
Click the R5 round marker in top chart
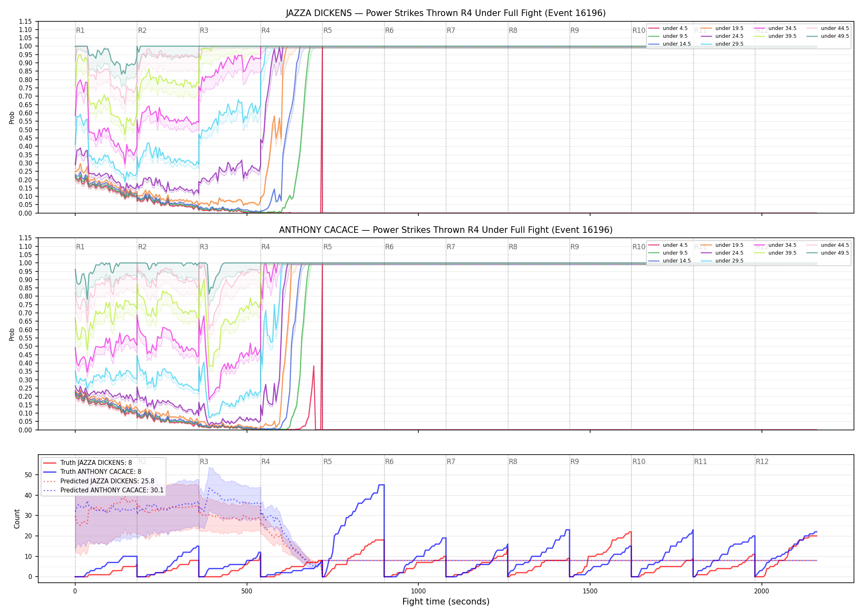[x=328, y=30]
